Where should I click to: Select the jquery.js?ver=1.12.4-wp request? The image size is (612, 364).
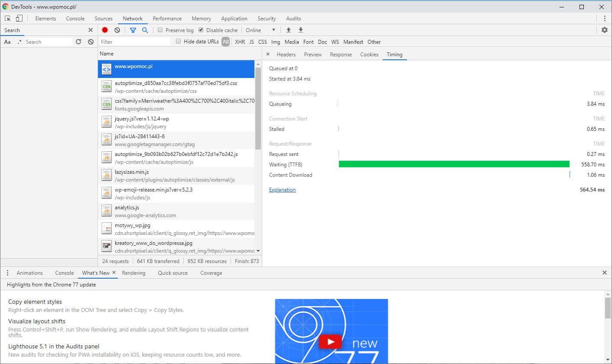[176, 122]
